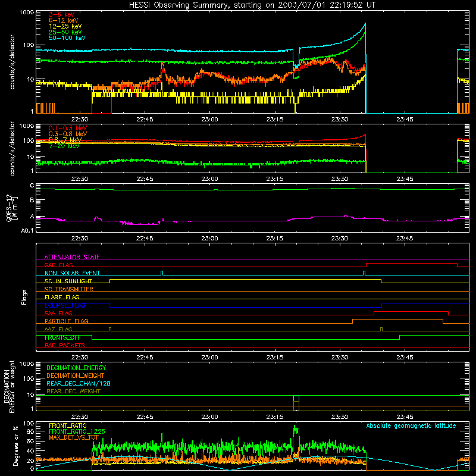Image resolution: width=476 pixels, height=476 pixels.
Task: Select the 25-50 keV legend label
Action: tap(65, 32)
